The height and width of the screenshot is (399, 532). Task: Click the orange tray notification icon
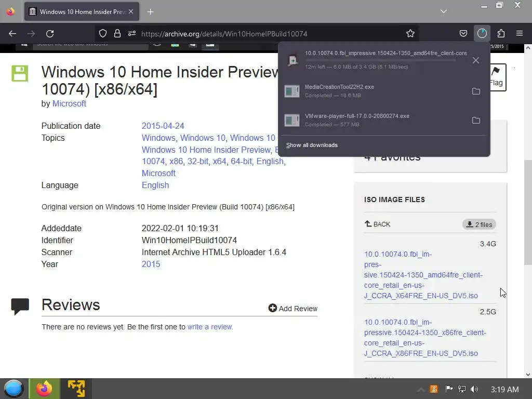434,389
